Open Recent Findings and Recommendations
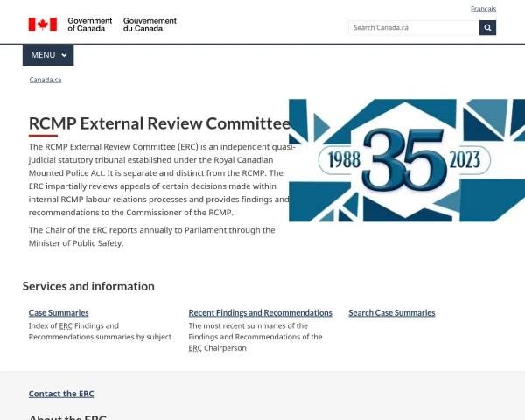The image size is (525, 420). [260, 312]
